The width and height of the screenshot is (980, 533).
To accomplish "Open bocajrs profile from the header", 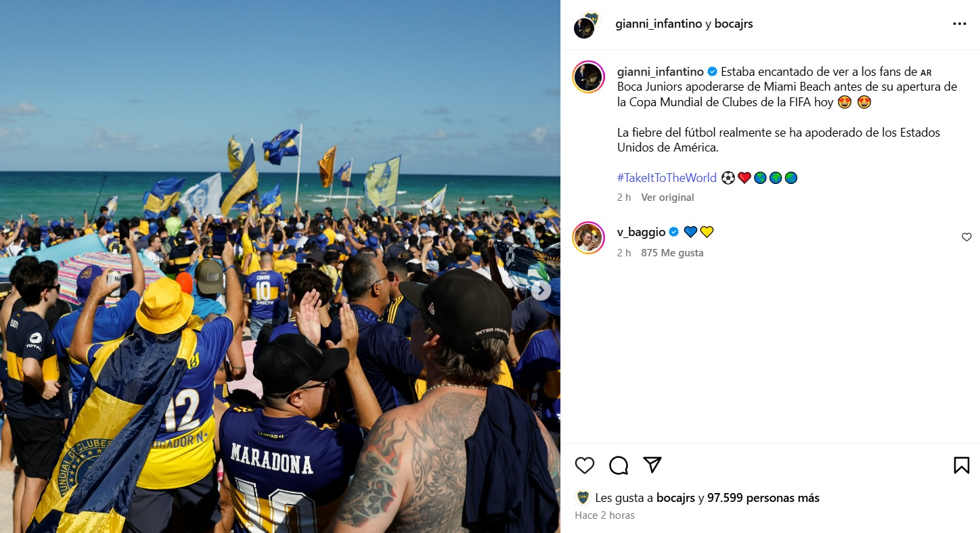I will [x=734, y=24].
